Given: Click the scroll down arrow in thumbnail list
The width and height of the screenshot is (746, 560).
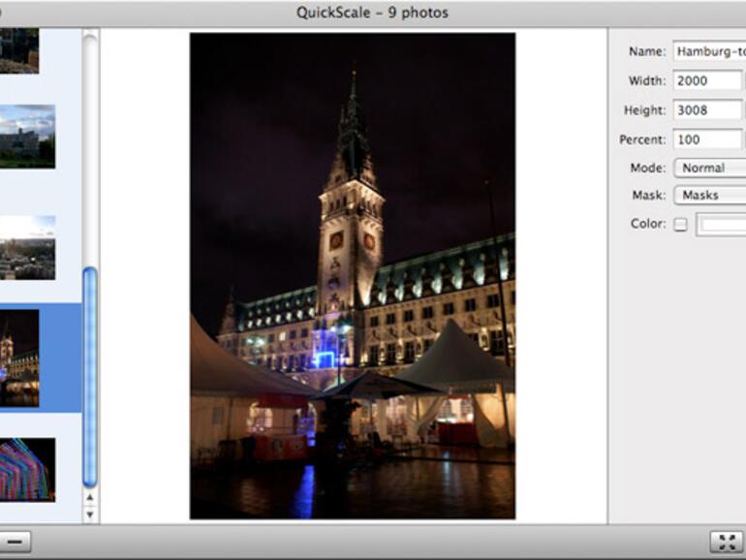Looking at the screenshot, I should [x=90, y=514].
